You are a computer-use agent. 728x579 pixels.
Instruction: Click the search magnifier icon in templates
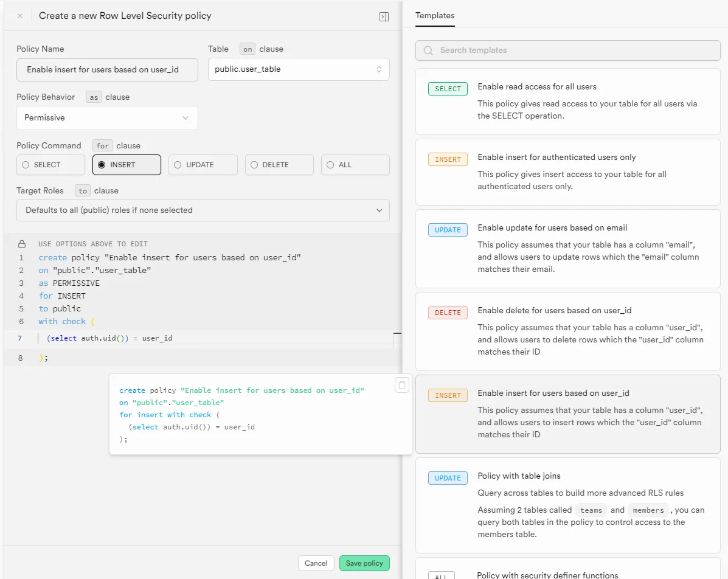coord(428,50)
